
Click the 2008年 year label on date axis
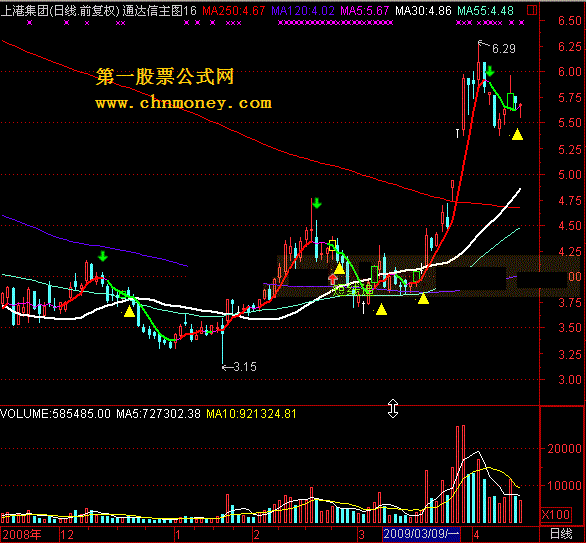[22, 534]
